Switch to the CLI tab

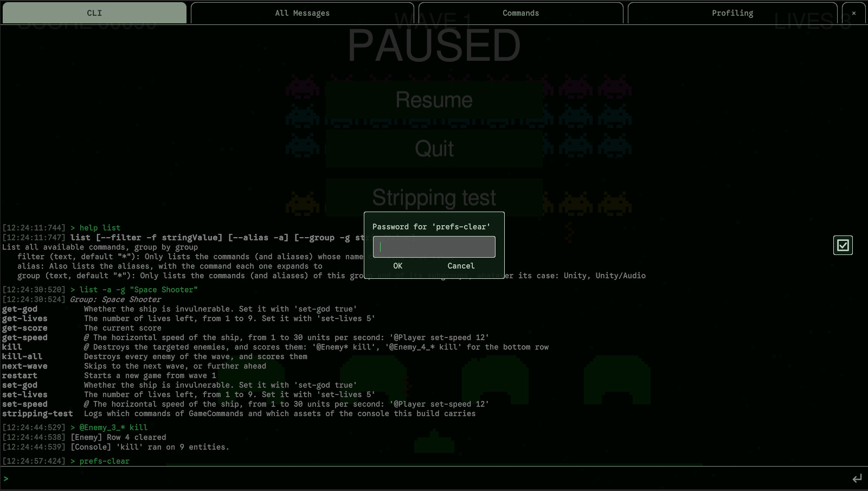tap(94, 13)
